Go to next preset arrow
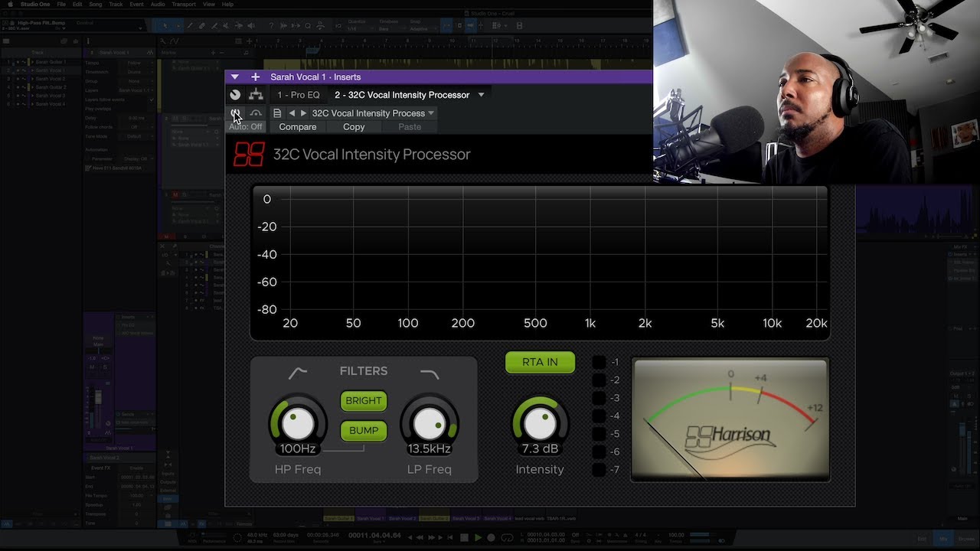Viewport: 980px width, 551px height. click(303, 113)
